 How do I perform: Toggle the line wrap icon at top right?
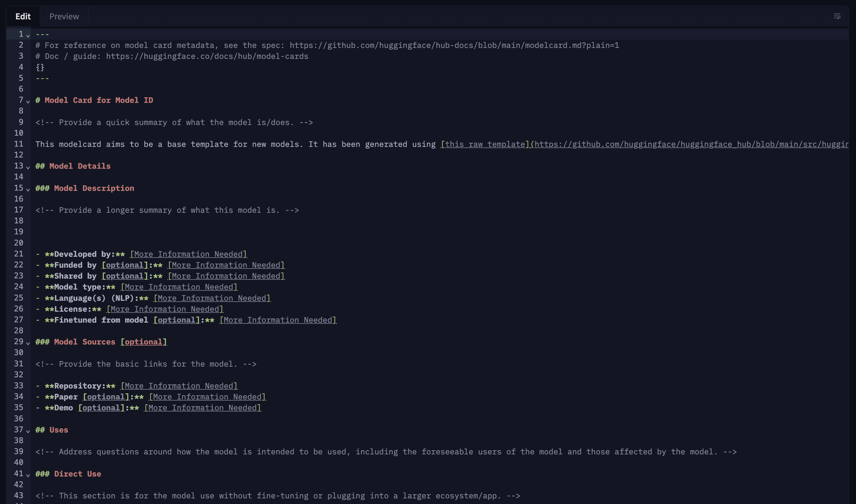coord(837,16)
